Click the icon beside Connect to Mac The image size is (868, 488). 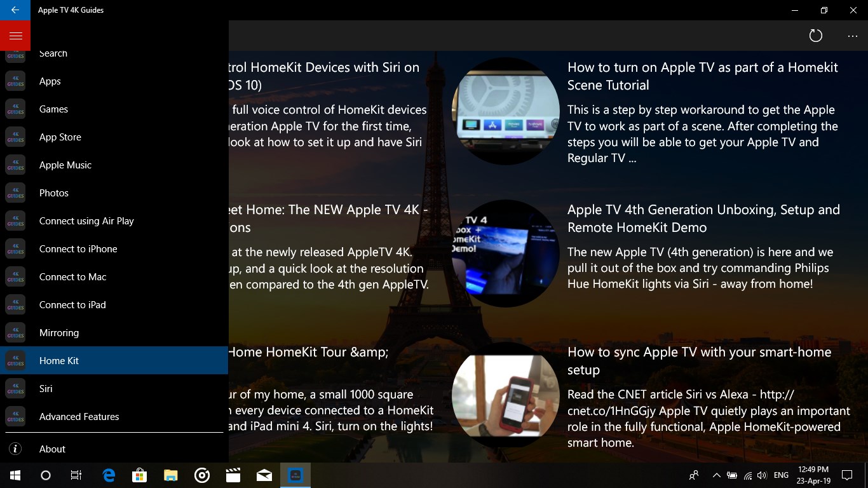[x=15, y=277]
